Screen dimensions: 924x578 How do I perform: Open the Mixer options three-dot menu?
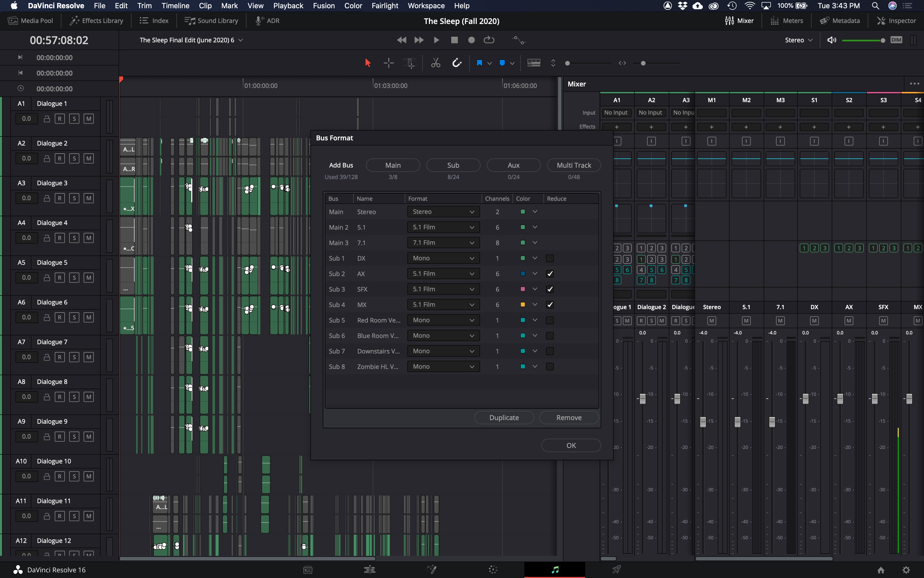pos(914,84)
